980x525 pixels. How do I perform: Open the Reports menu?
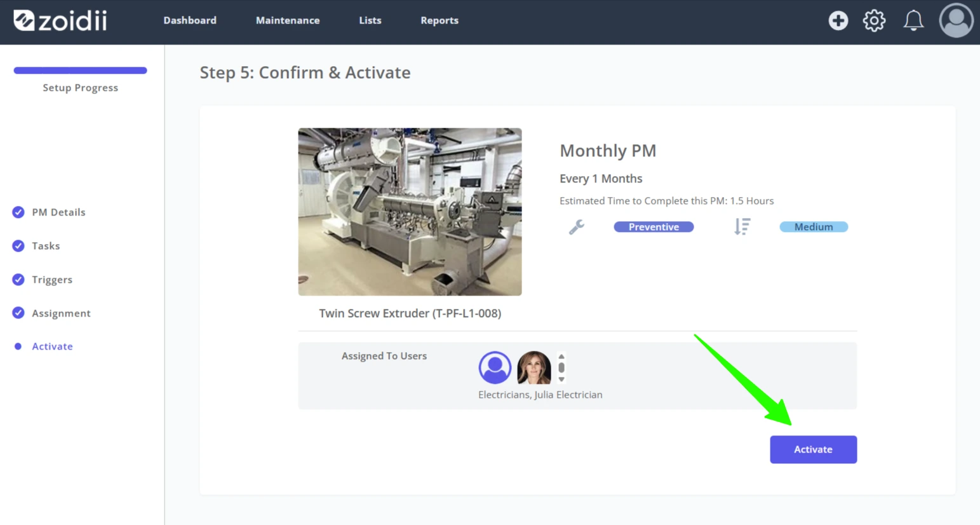pos(440,20)
